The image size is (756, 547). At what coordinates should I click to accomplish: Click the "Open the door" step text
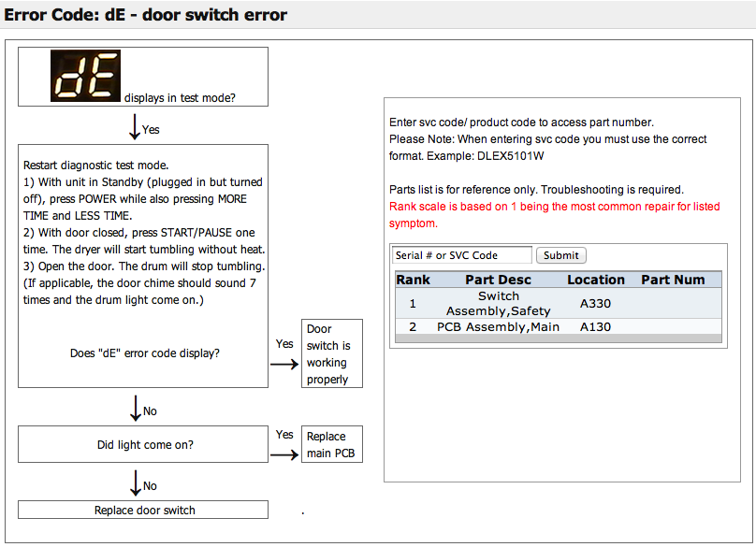coord(144,283)
